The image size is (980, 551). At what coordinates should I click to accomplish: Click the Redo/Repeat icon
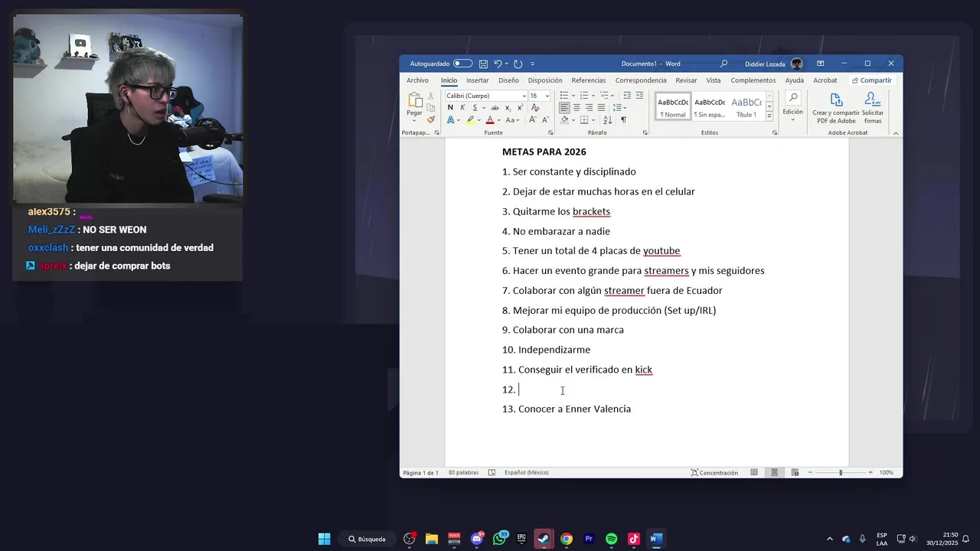pyautogui.click(x=518, y=64)
